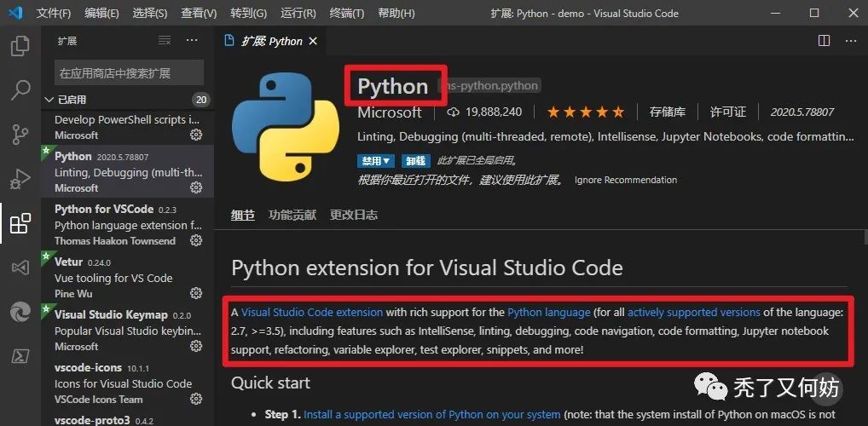
Task: Open editor more actions ellipsis
Action: [850, 40]
